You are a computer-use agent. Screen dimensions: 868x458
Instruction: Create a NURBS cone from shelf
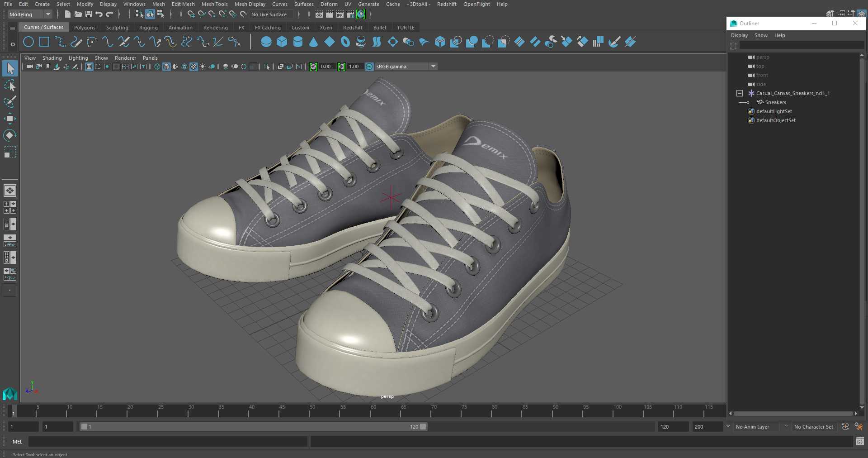[313, 42]
